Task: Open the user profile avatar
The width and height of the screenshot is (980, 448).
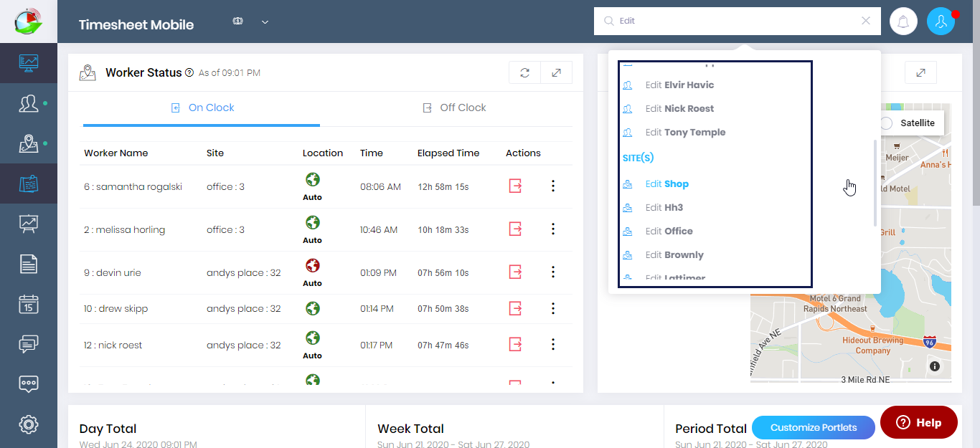Action: (x=941, y=22)
